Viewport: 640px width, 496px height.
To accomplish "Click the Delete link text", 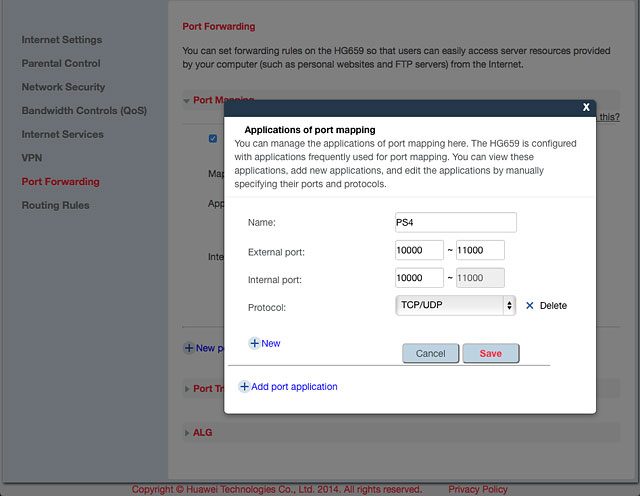I will [x=553, y=306].
